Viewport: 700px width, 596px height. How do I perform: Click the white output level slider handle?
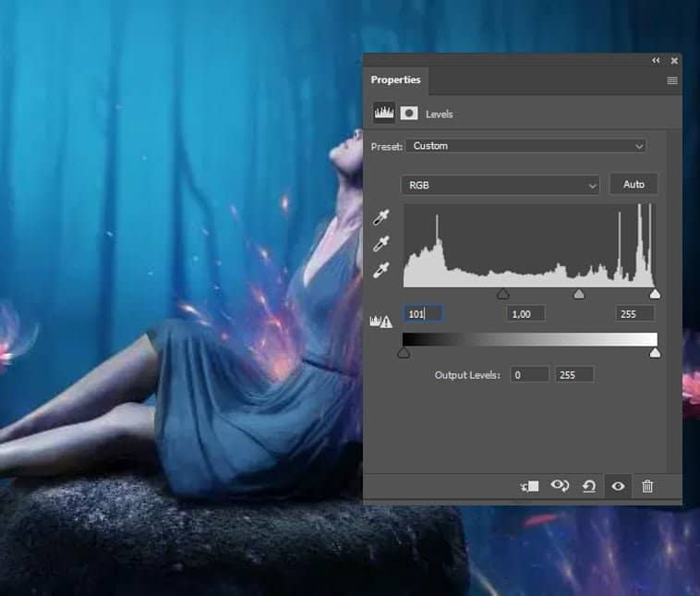tap(655, 353)
